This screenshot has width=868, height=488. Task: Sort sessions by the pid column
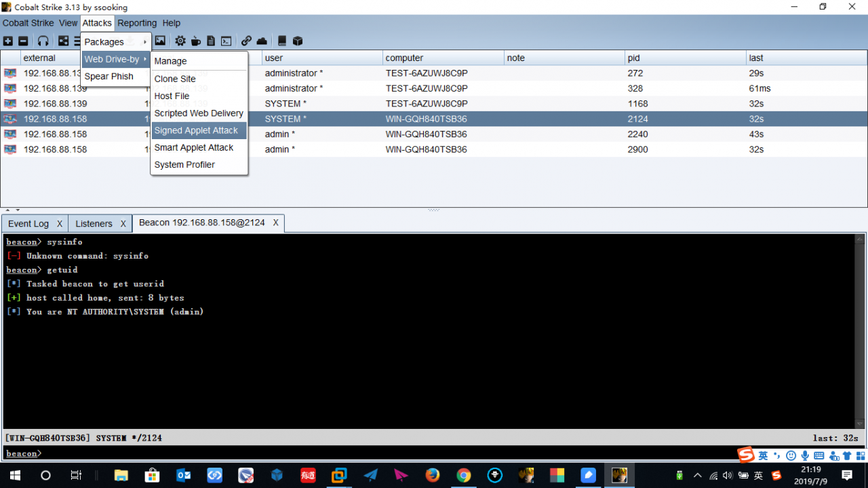685,58
